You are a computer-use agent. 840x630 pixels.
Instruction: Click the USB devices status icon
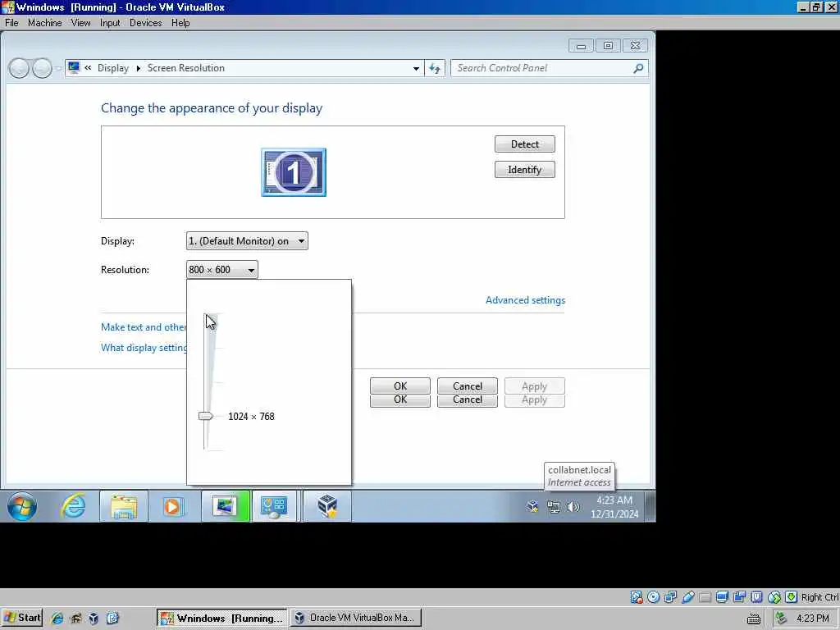pos(688,597)
